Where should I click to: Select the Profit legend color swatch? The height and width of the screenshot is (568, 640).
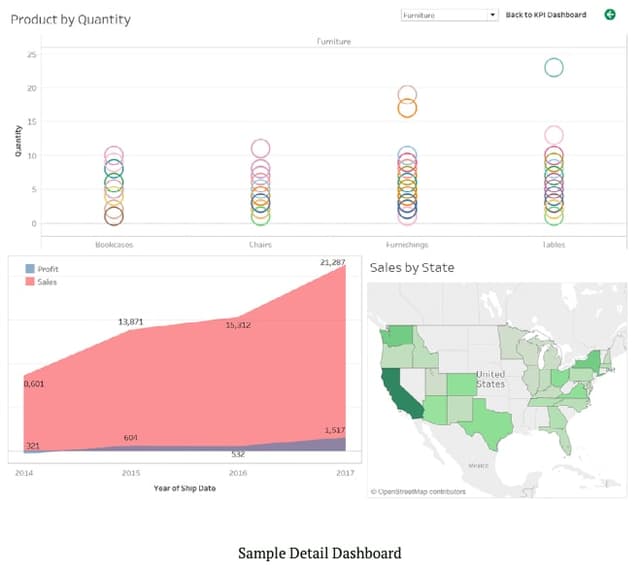click(x=29, y=270)
